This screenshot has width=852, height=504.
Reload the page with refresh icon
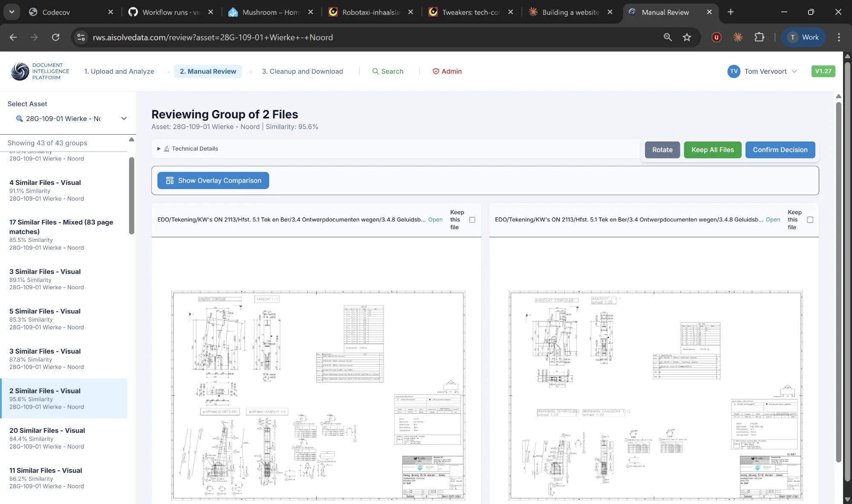pos(55,37)
